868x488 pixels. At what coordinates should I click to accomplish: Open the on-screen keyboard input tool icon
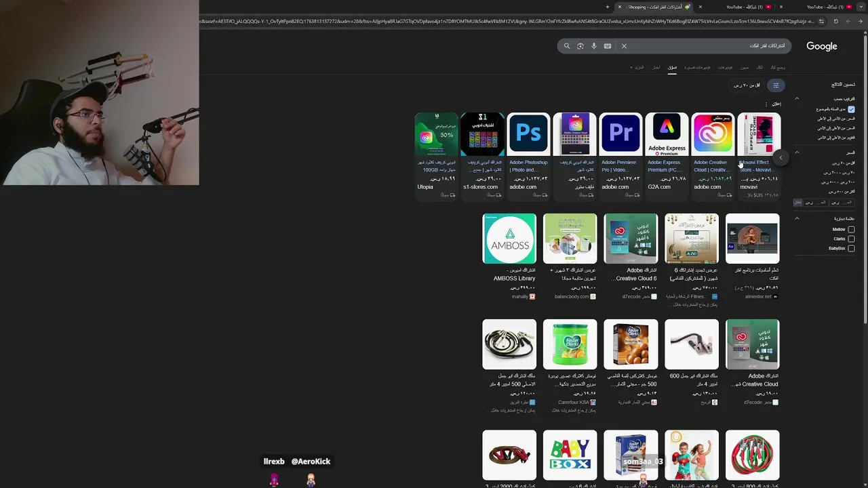click(x=608, y=46)
